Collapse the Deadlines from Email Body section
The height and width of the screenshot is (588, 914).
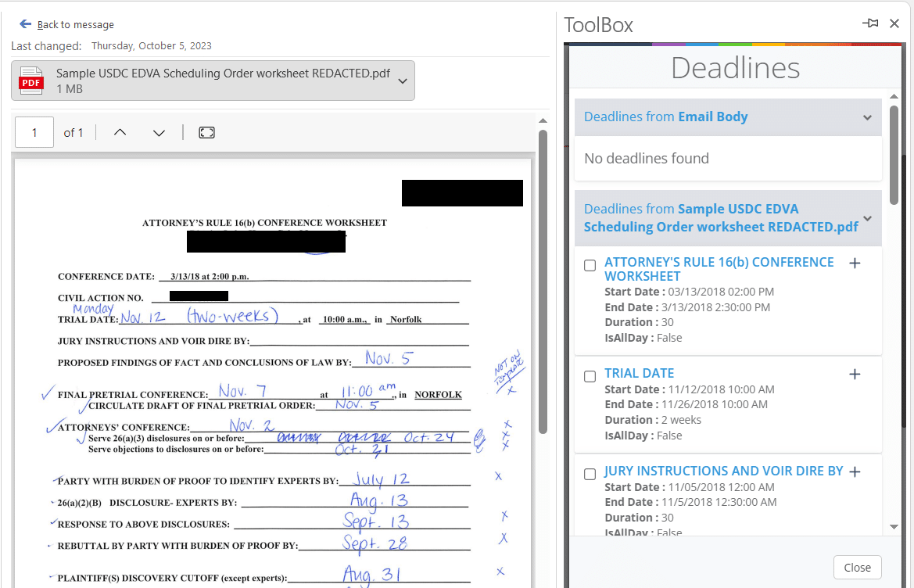pos(866,117)
